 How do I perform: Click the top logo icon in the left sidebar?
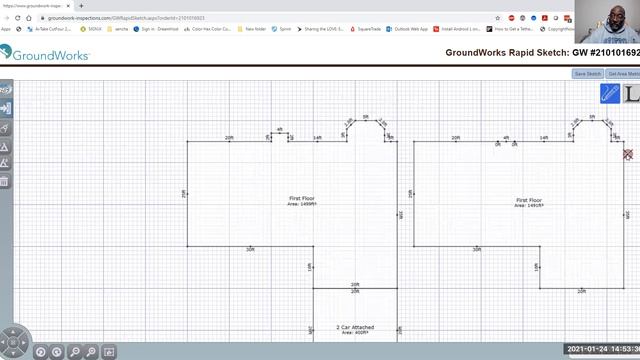click(x=5, y=90)
